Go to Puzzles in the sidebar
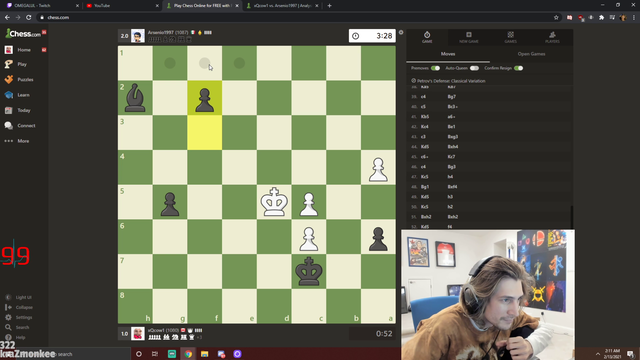This screenshot has height=360, width=640. [x=25, y=80]
